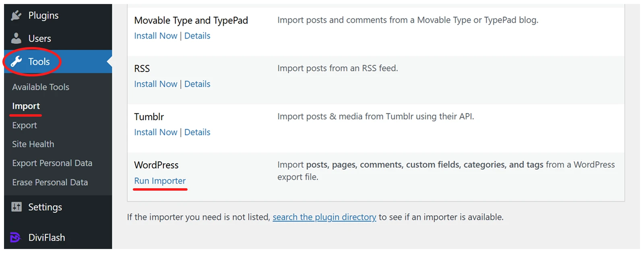Click the Tools wrench icon
Image resolution: width=644 pixels, height=253 pixels.
(16, 62)
